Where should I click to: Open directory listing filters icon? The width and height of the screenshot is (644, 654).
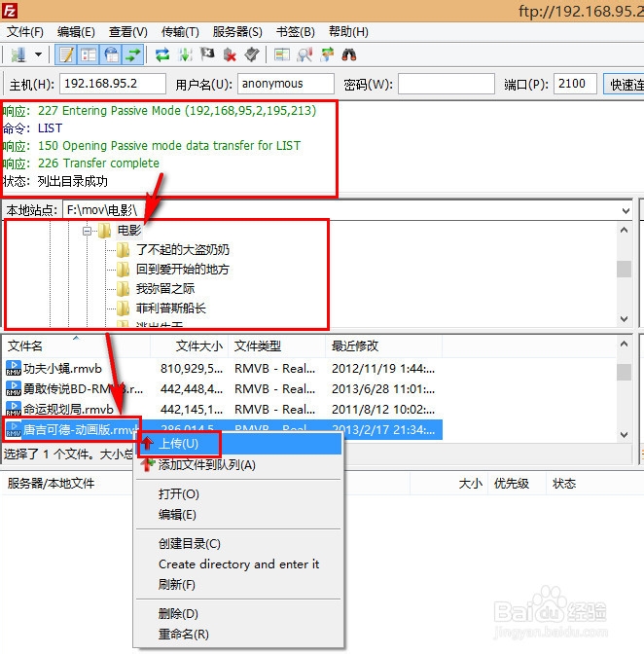(282, 54)
